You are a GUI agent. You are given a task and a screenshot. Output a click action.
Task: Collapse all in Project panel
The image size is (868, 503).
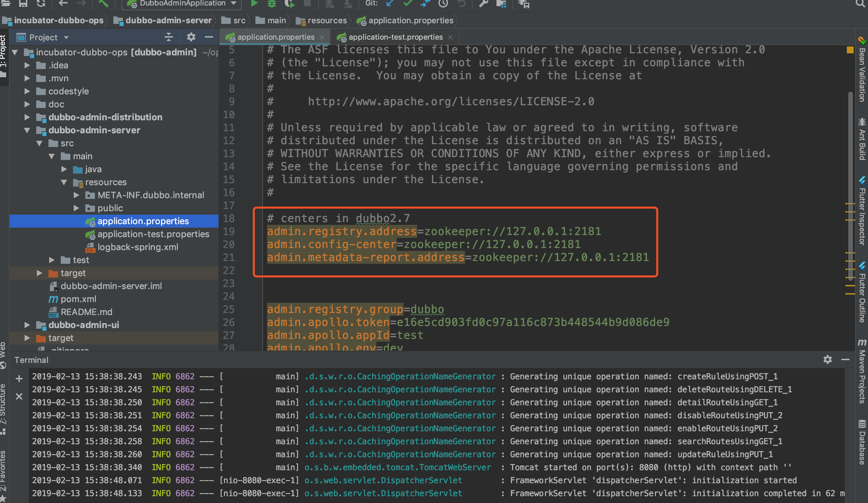(168, 37)
